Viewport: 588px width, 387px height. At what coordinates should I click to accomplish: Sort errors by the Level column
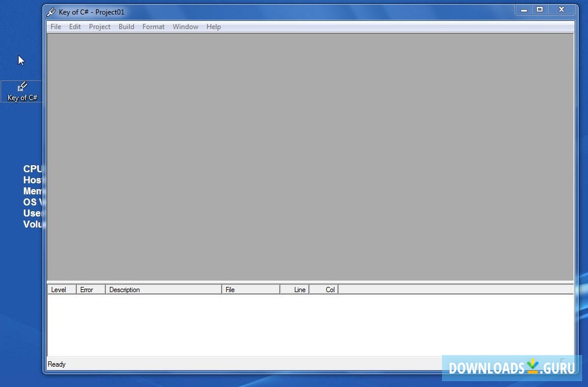61,289
